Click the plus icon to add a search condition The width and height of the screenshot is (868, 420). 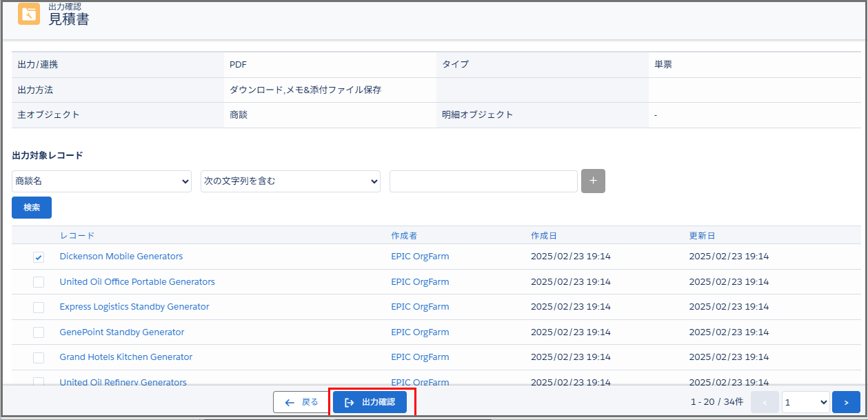coord(592,181)
